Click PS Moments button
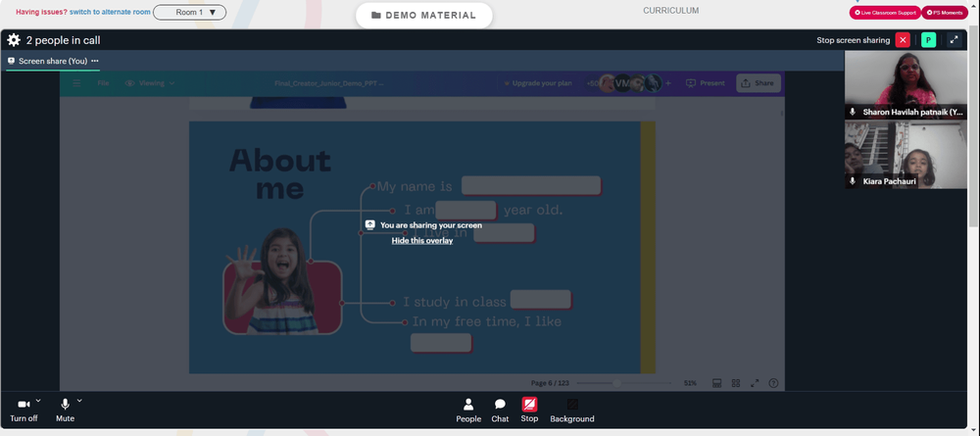This screenshot has height=436, width=980. 945,13
